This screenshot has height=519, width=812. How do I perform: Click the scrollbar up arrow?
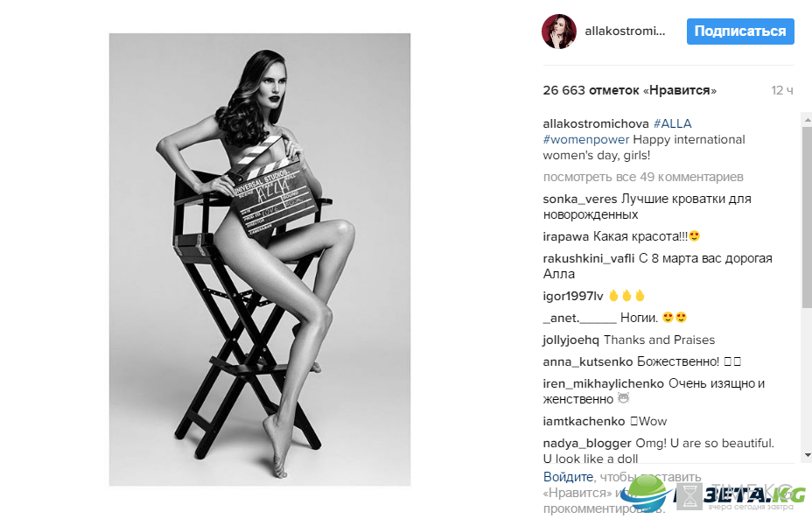807,119
